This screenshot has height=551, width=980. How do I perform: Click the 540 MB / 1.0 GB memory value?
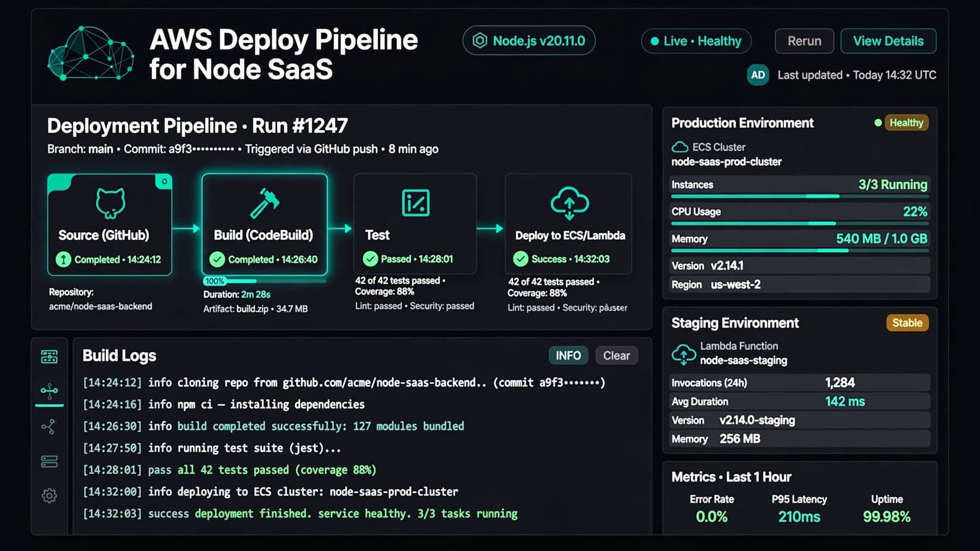click(881, 238)
